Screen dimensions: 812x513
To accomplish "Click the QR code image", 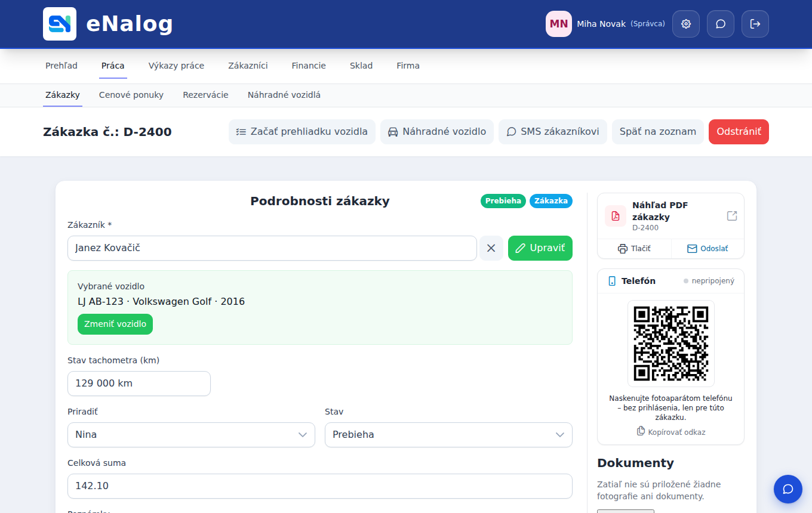I will [x=671, y=344].
